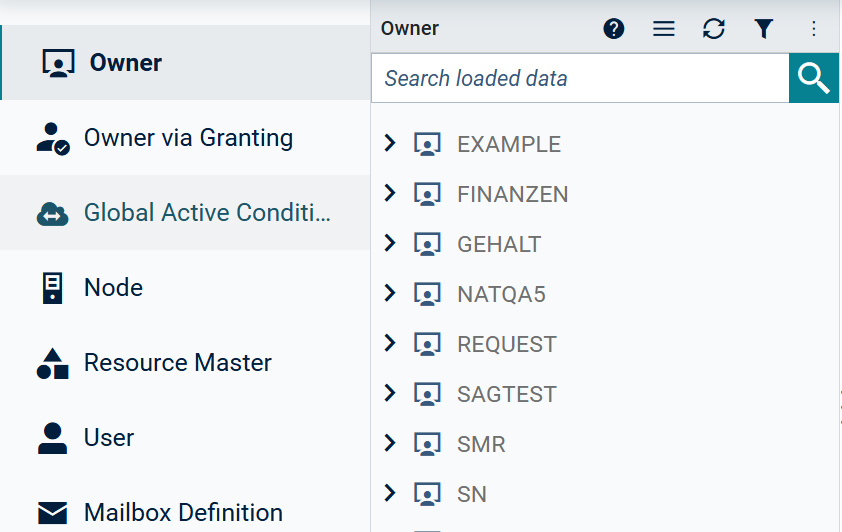
Task: Open the Resource Master label
Action: pyautogui.click(x=178, y=363)
